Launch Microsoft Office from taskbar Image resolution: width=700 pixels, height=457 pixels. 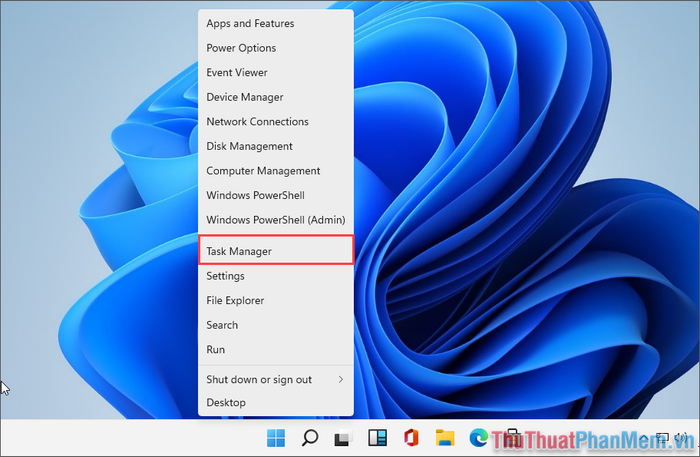tap(411, 438)
